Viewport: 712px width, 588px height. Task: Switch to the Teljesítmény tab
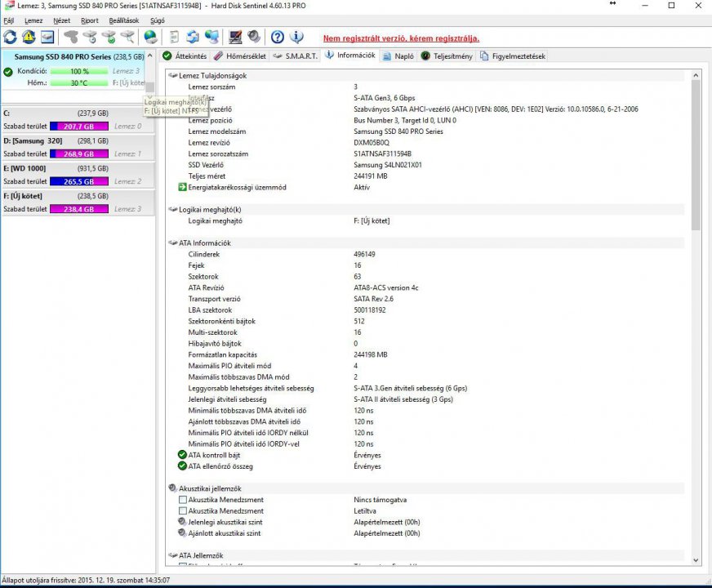point(447,56)
